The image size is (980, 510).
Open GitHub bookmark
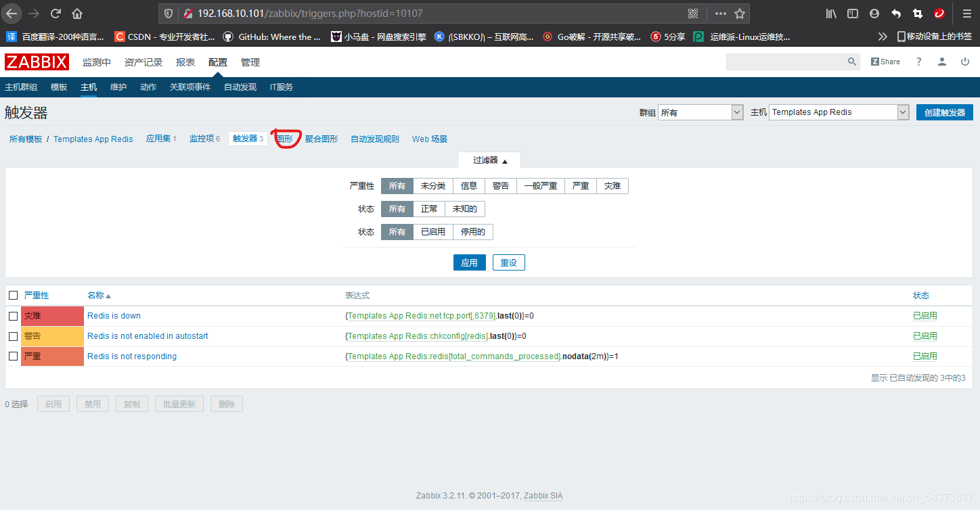click(x=272, y=37)
